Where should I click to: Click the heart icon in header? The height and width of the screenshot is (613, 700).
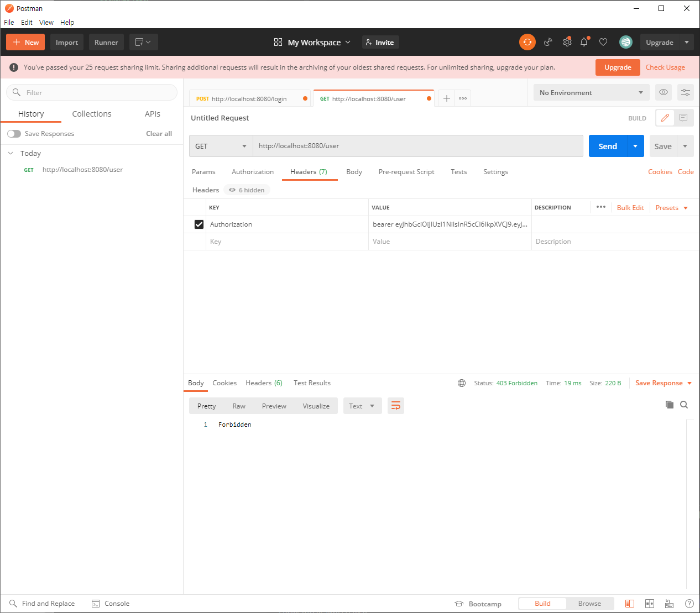(603, 42)
